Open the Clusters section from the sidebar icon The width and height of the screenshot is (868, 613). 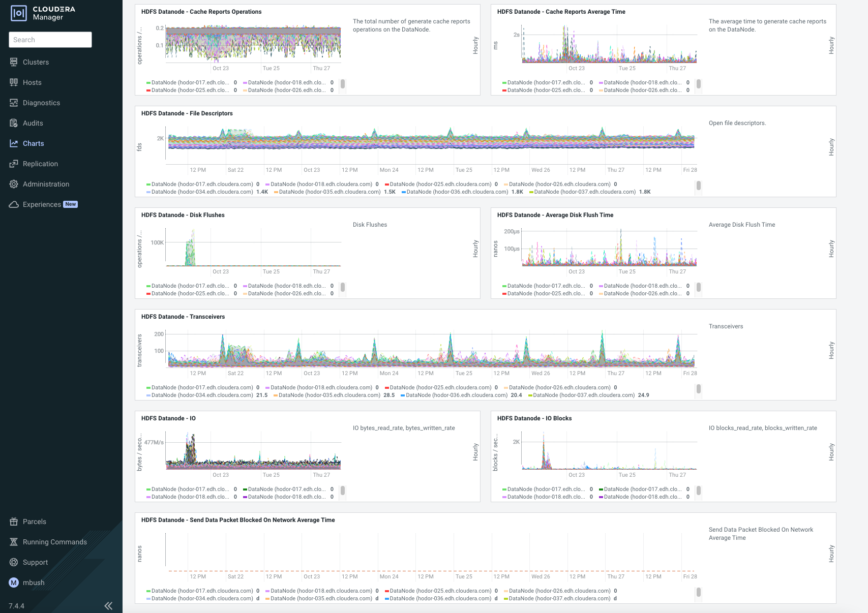(14, 62)
